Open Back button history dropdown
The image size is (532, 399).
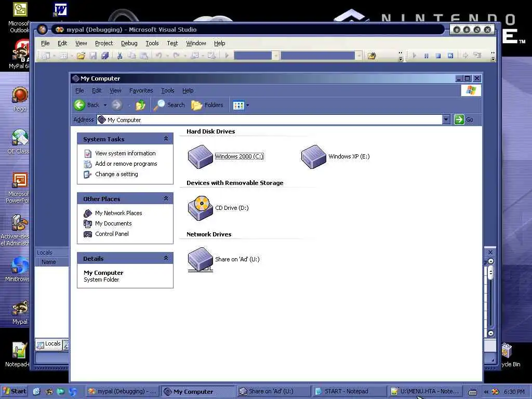tap(105, 105)
